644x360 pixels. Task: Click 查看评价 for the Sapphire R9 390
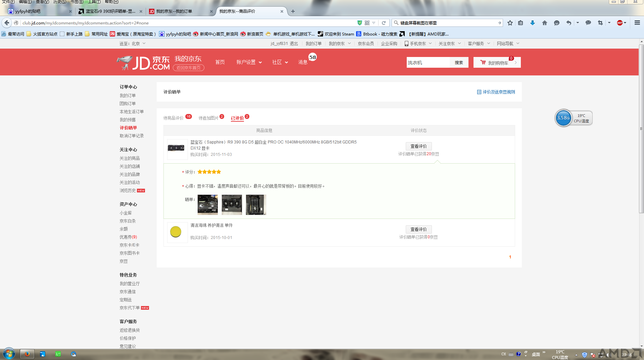418,146
